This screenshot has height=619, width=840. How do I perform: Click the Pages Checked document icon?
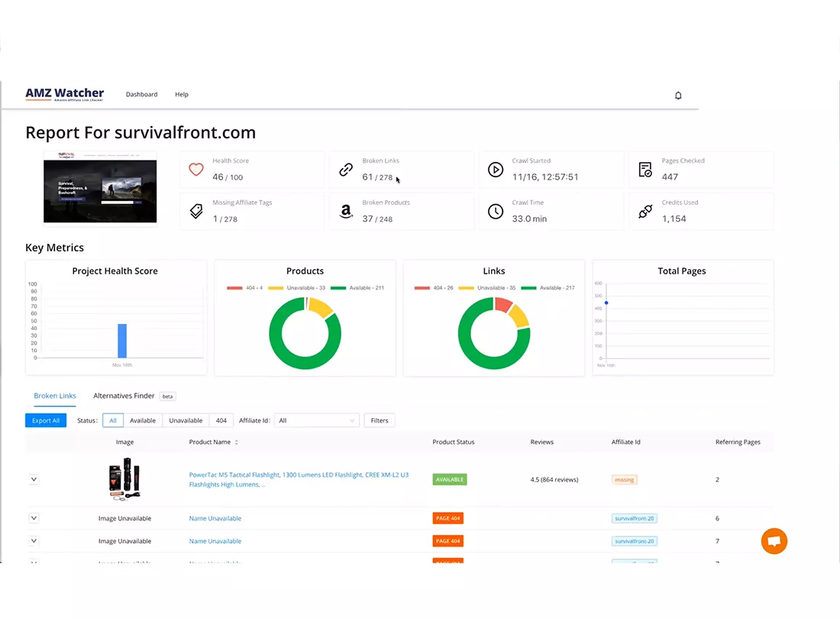pos(645,170)
